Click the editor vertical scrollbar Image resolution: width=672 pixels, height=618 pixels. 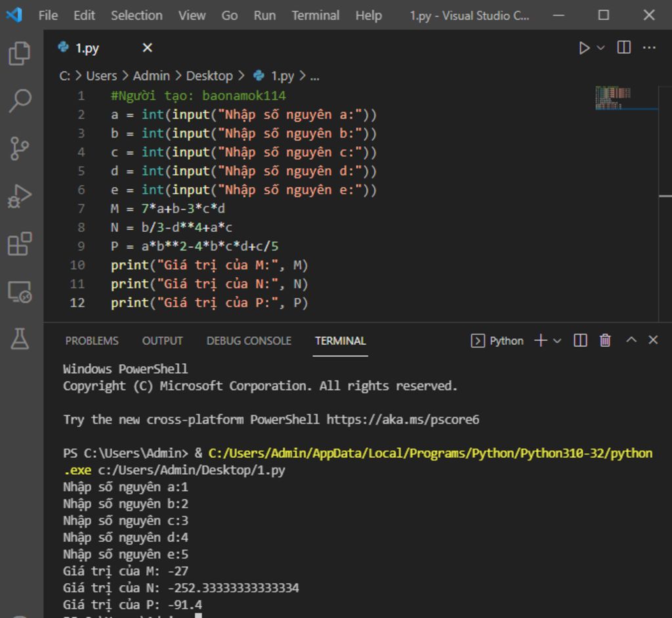tap(665, 204)
